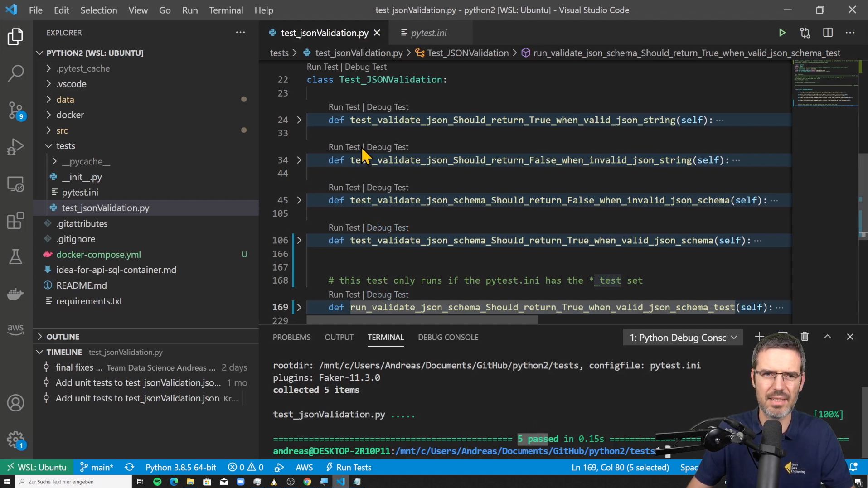Viewport: 868px width, 488px height.
Task: Unfold code at line 106
Action: [x=299, y=240]
